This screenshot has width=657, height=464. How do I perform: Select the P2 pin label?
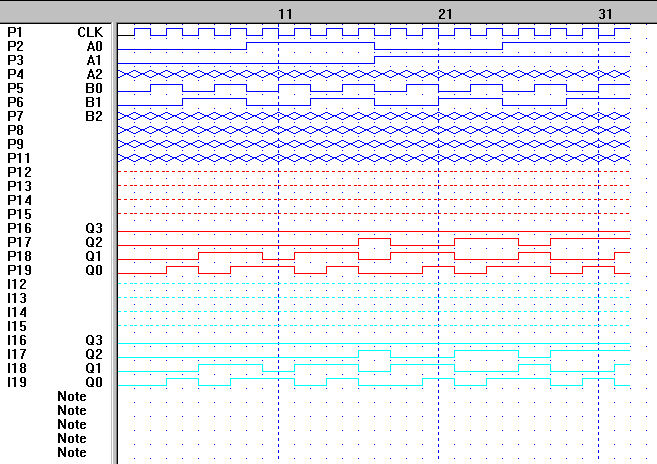tap(16, 46)
